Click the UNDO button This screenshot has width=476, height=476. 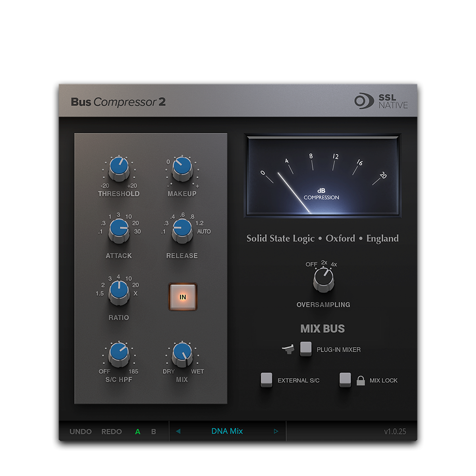pyautogui.click(x=80, y=431)
